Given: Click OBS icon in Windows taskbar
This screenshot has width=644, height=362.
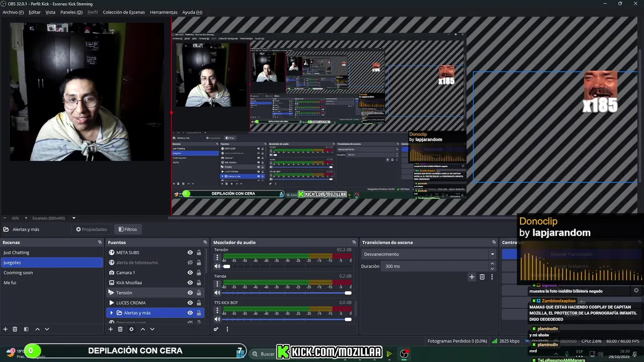Looking at the screenshot, I should point(404,353).
